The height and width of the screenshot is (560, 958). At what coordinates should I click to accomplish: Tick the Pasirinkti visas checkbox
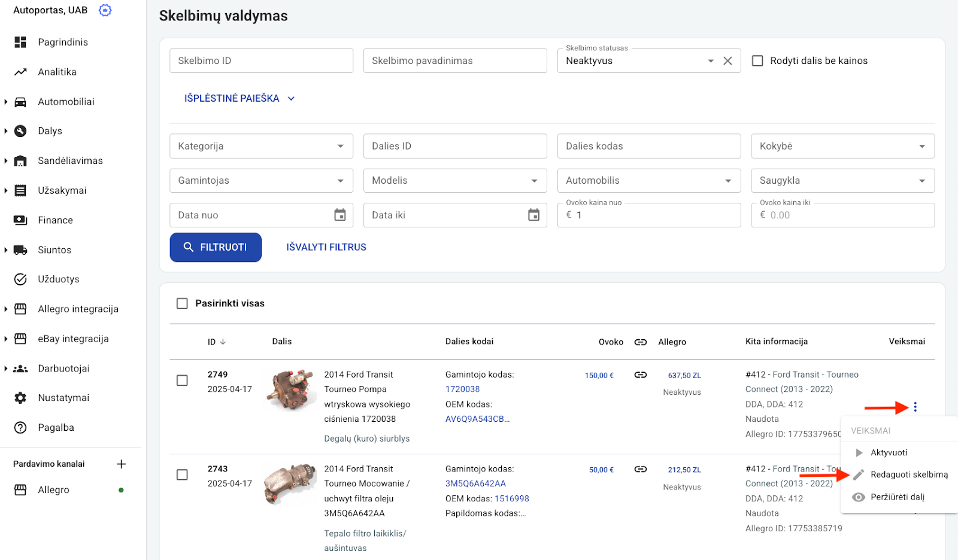[182, 303]
